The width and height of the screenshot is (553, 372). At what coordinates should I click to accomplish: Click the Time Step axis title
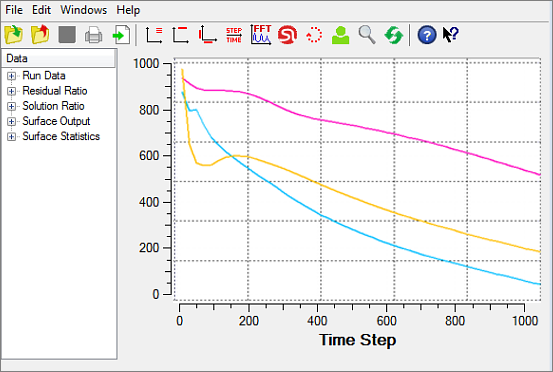pyautogui.click(x=357, y=340)
